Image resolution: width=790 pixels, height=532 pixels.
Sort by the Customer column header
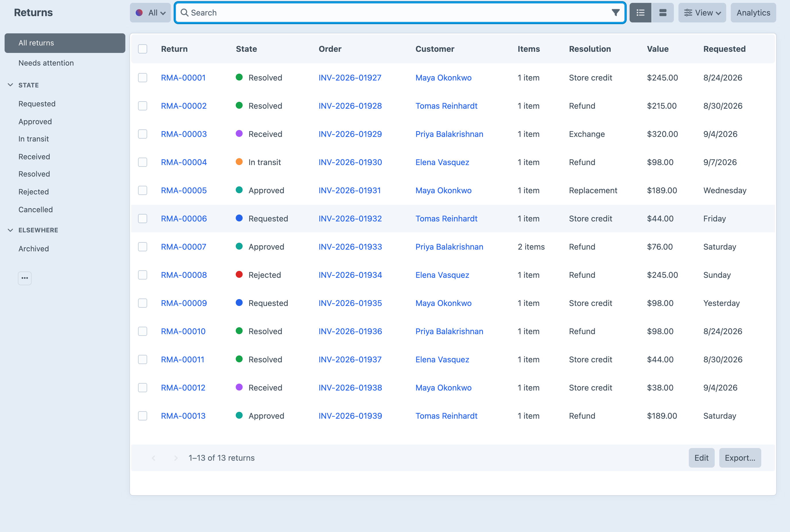435,49
